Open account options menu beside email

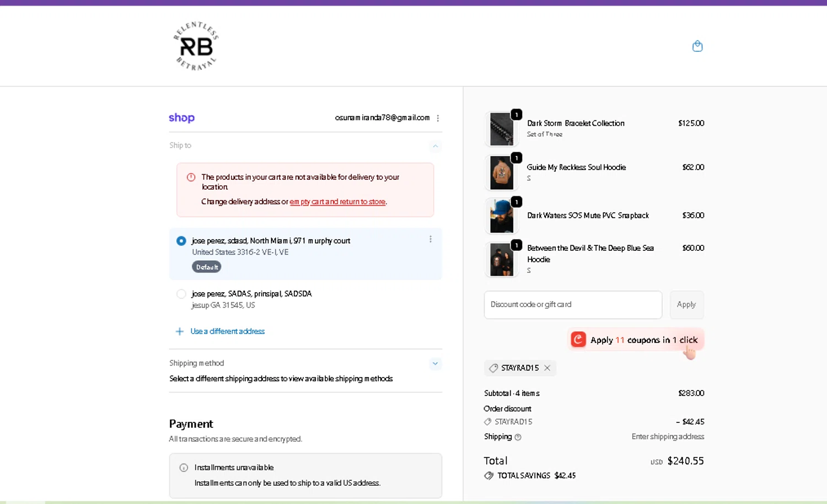(x=438, y=118)
